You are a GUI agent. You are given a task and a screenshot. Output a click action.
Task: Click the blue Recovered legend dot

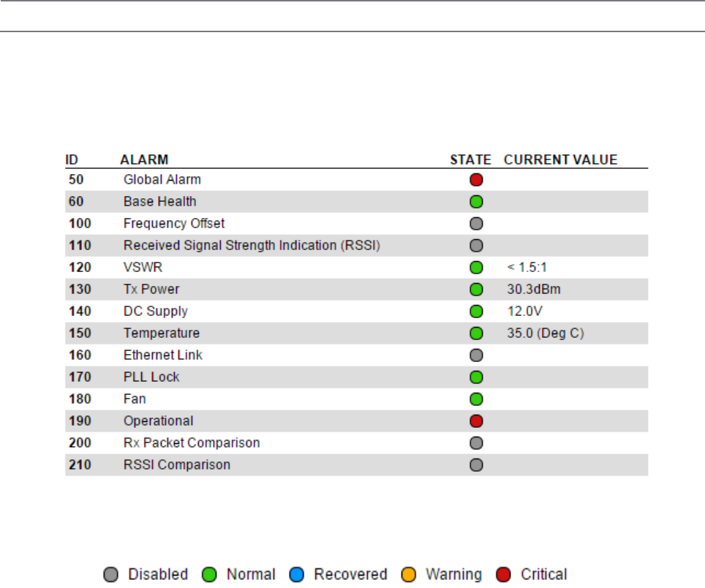(x=297, y=575)
